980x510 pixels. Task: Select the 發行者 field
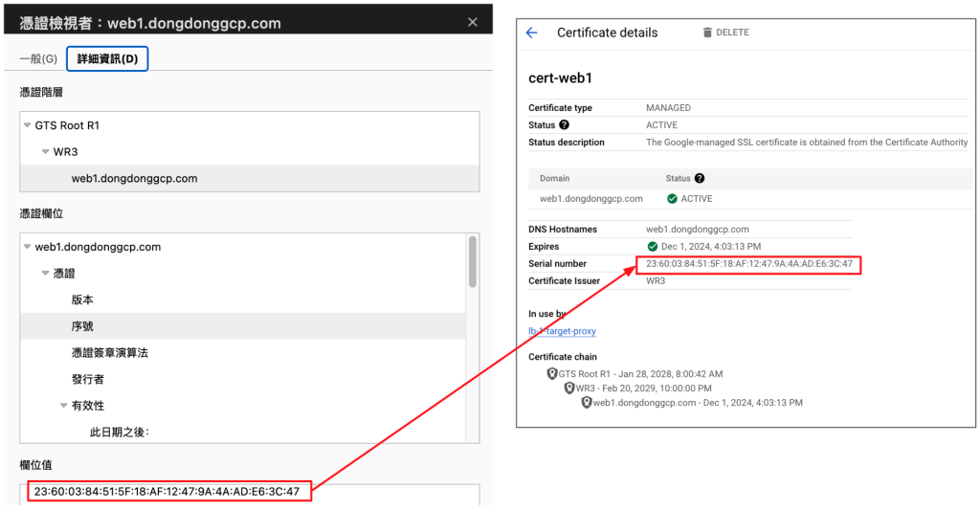tap(88, 379)
